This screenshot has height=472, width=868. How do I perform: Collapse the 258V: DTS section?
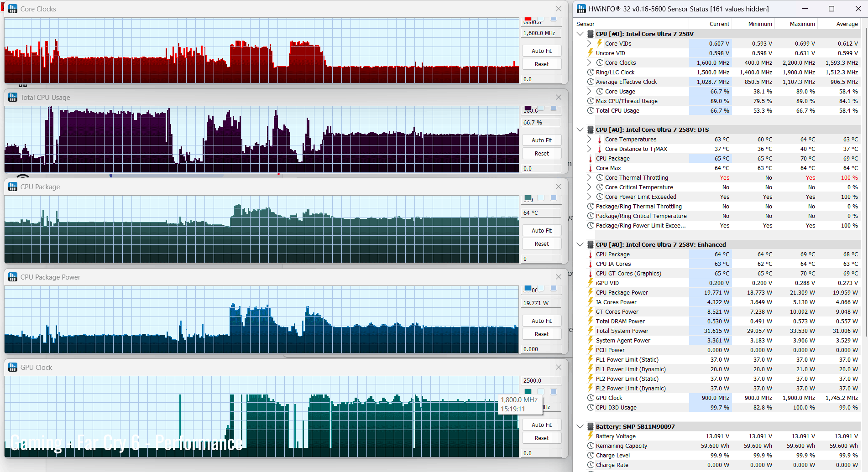[580, 130]
